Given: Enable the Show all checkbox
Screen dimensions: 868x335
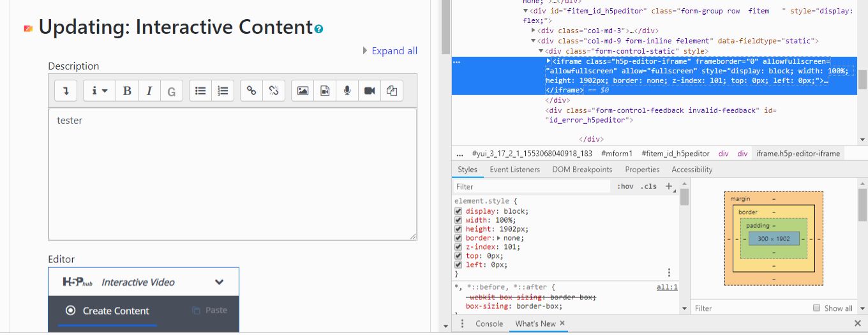Looking at the screenshot, I should (816, 308).
